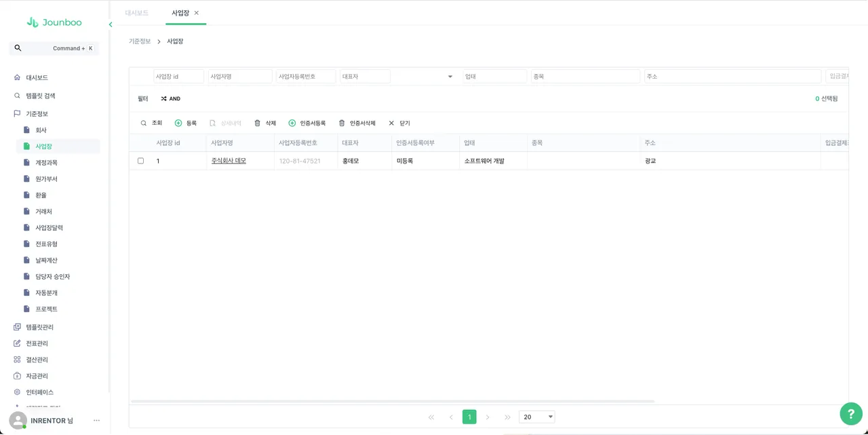Click the 대표자 filter input
The image size is (868, 435).
(x=365, y=77)
